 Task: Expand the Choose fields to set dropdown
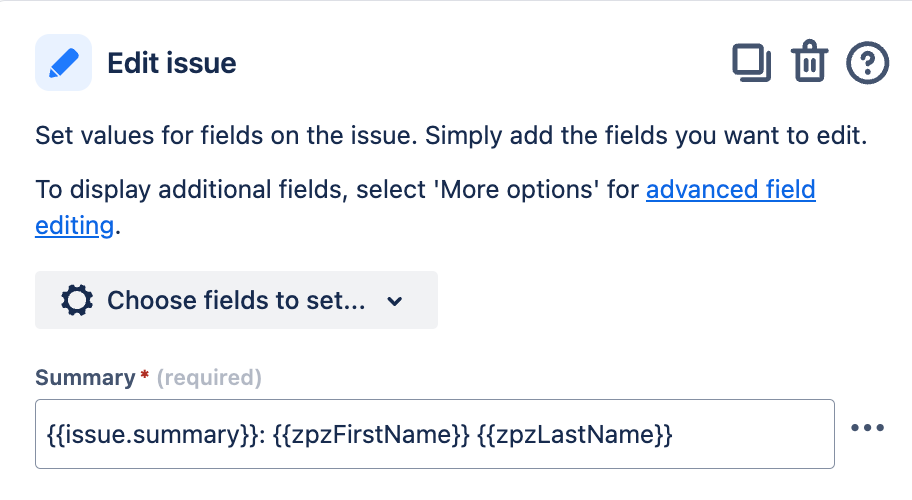[236, 300]
